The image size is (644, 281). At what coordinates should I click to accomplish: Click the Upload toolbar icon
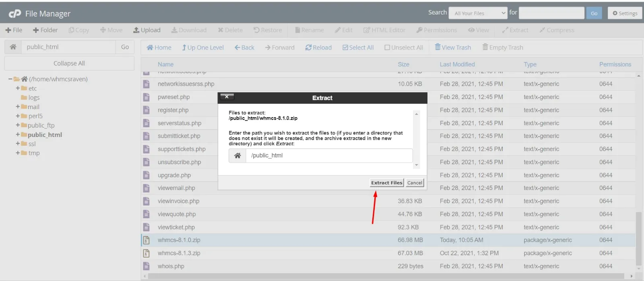[136, 30]
